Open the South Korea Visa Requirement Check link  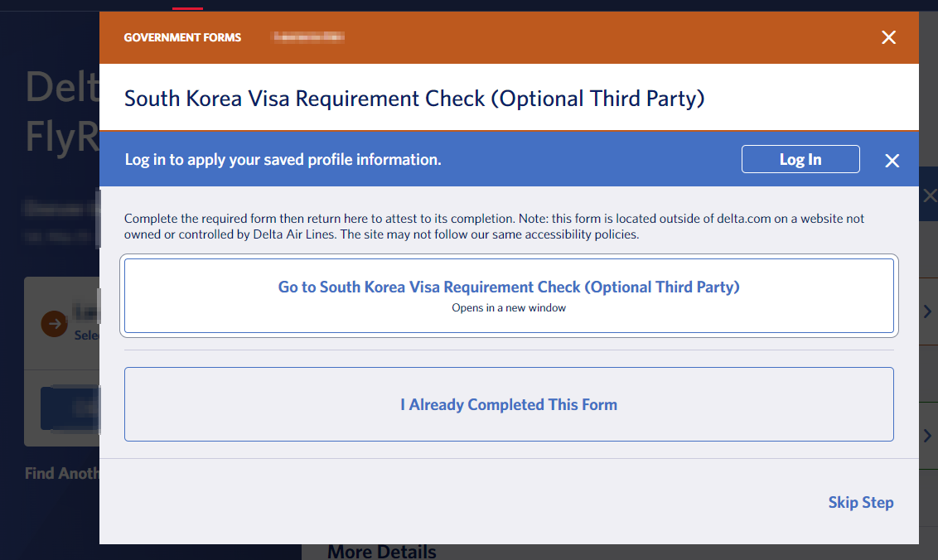tap(509, 287)
